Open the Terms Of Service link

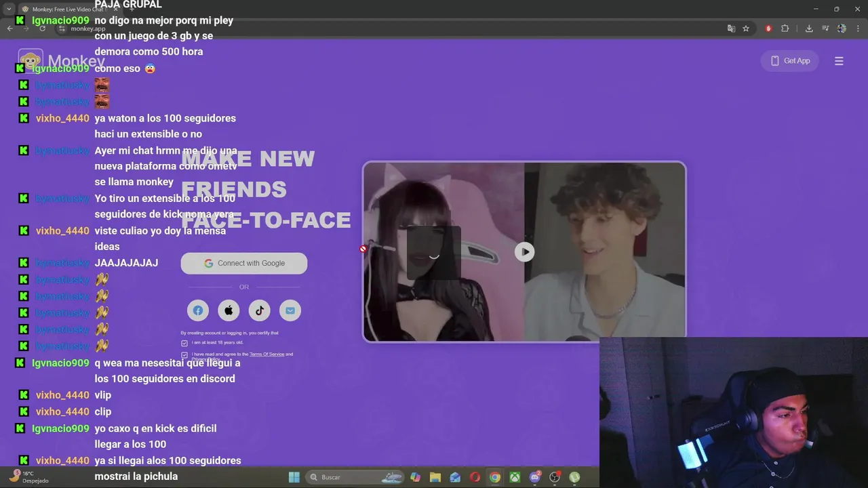click(267, 354)
